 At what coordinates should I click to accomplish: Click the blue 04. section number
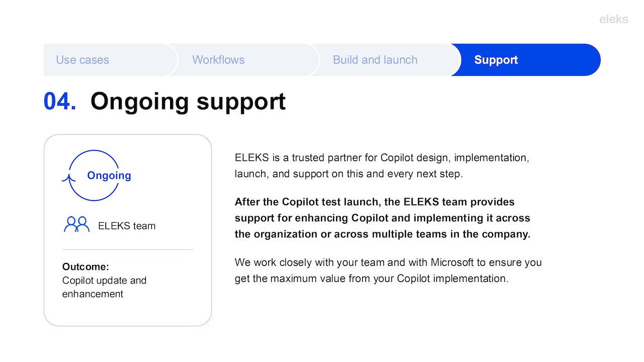pyautogui.click(x=60, y=101)
